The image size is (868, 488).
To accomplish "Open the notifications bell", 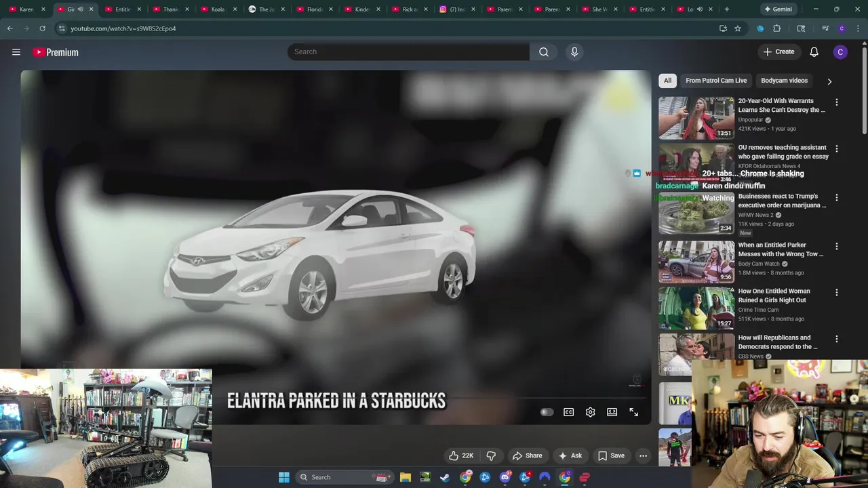I will 814,52.
